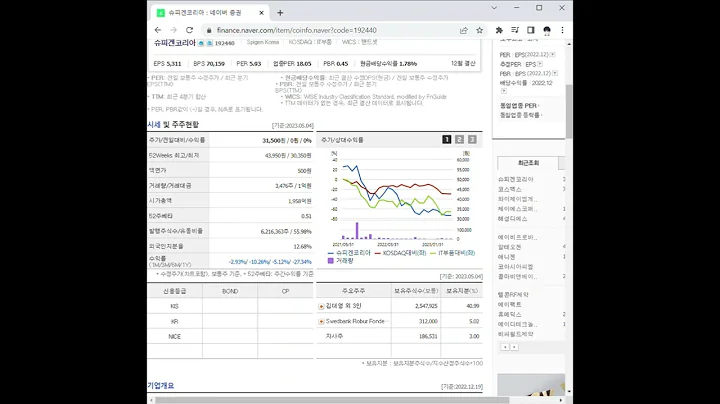Click the scroll-down arrow of vertical scrollbar

(569, 392)
